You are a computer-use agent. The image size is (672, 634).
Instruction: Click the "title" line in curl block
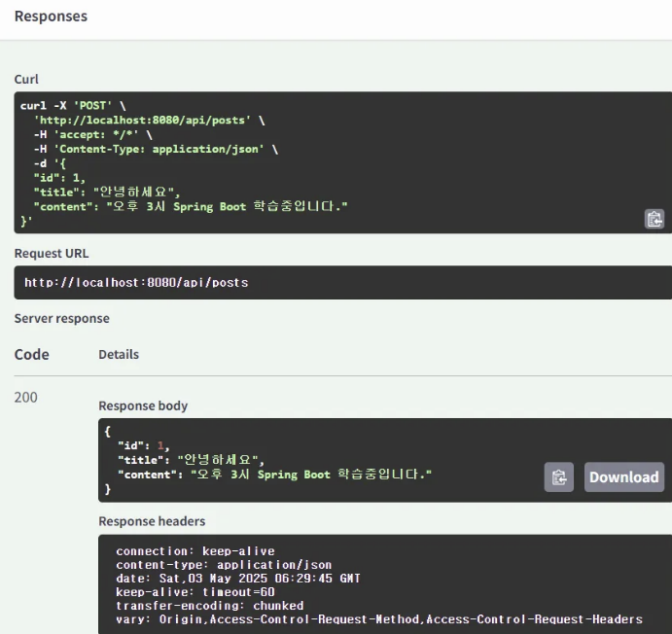(x=107, y=192)
